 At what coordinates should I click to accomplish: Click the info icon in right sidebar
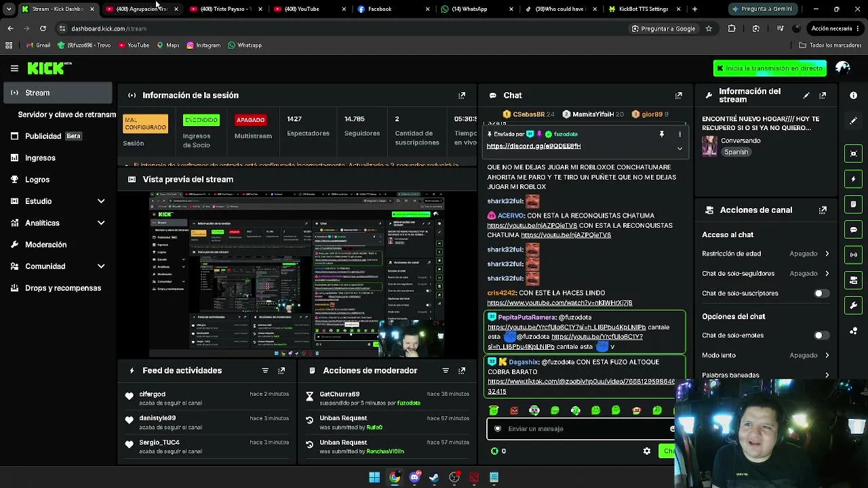click(x=854, y=96)
